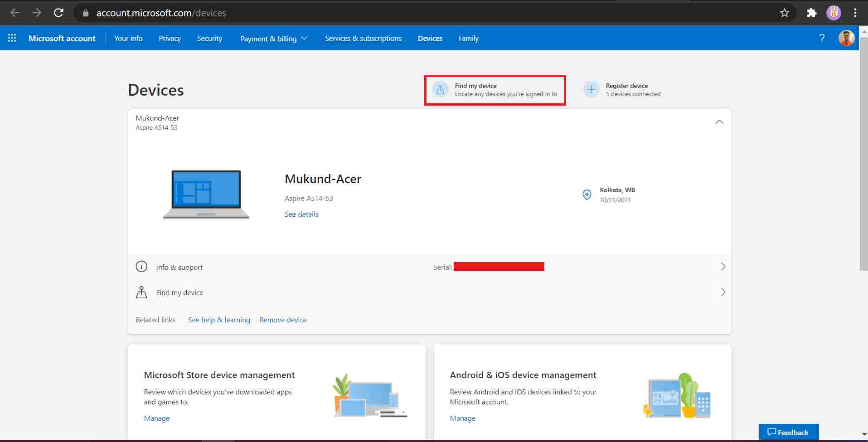Click the browser address bar URL
The height and width of the screenshot is (442, 868).
pyautogui.click(x=161, y=13)
